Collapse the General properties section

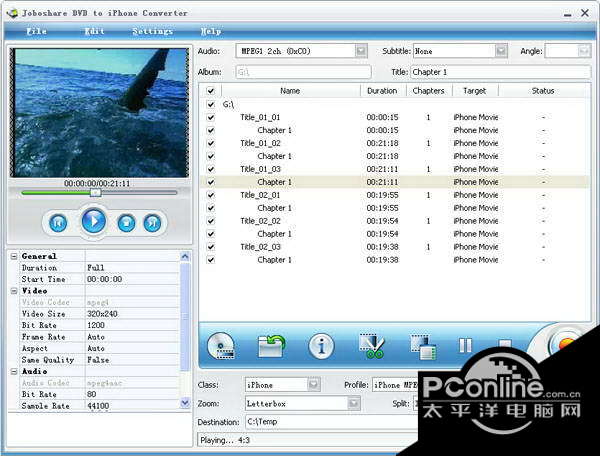14,256
